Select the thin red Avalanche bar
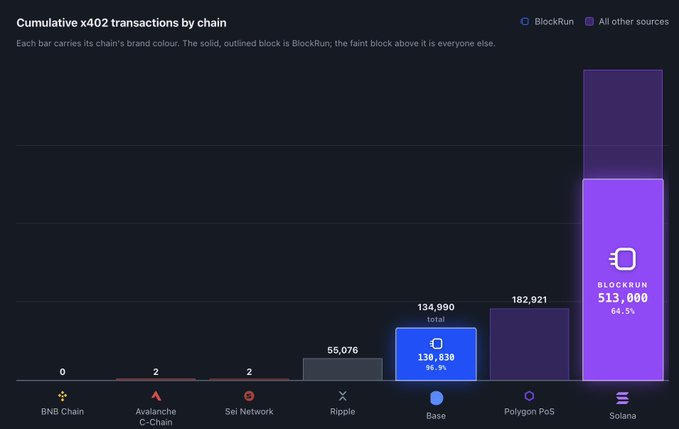 coord(156,379)
